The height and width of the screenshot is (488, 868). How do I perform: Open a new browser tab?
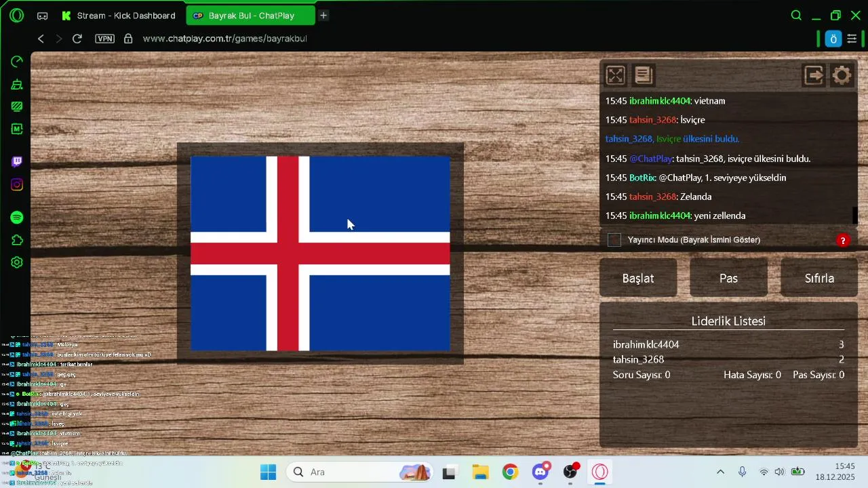click(323, 16)
